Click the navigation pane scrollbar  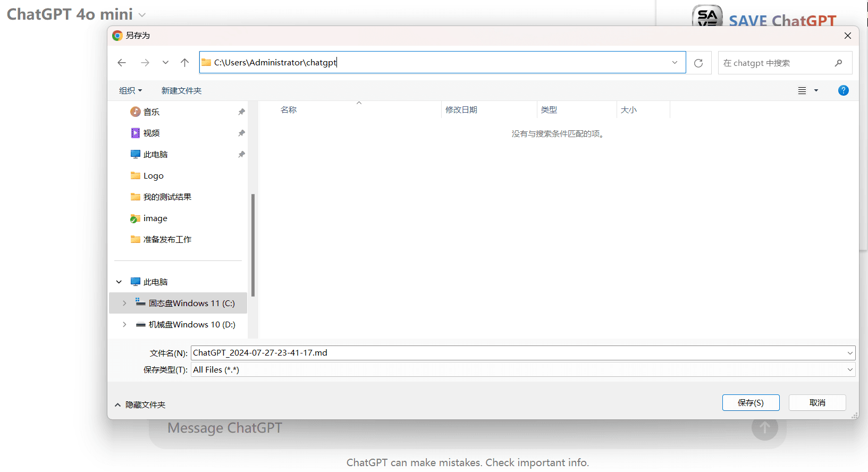click(x=253, y=245)
